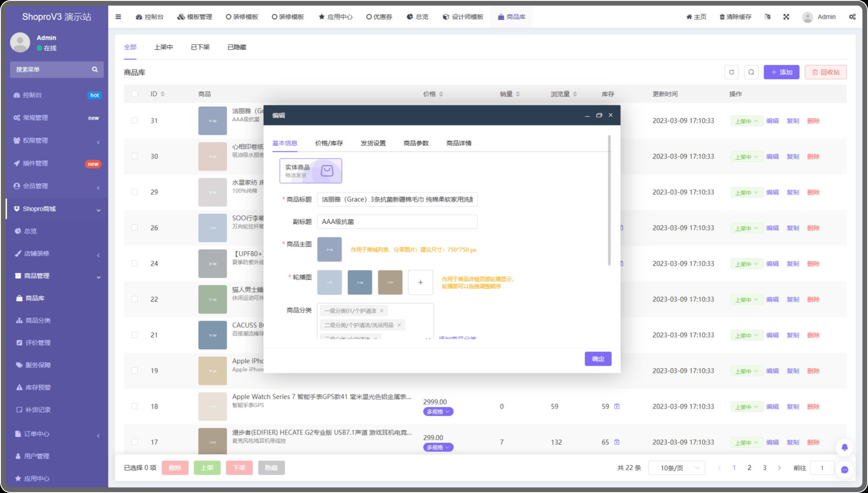The image size is (868, 493).
Task: Toggle the hamburger menu icon in the top bar
Action: pyautogui.click(x=118, y=17)
